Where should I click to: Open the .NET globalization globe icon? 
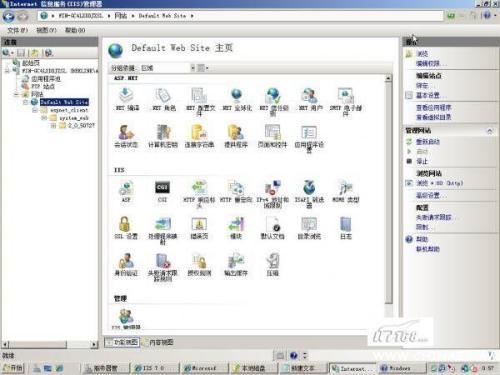[x=236, y=96]
